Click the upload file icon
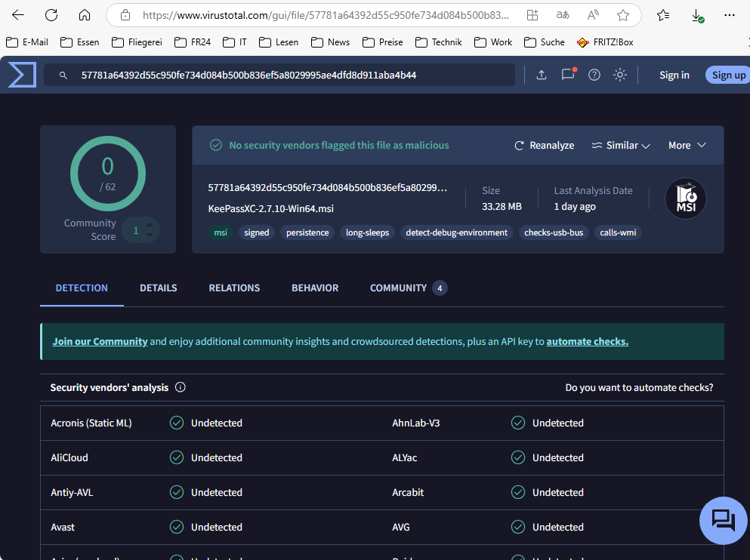This screenshot has height=560, width=750. click(x=542, y=75)
